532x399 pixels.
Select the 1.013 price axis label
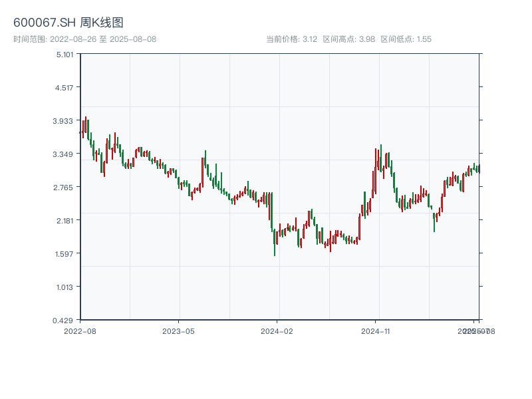(65, 287)
